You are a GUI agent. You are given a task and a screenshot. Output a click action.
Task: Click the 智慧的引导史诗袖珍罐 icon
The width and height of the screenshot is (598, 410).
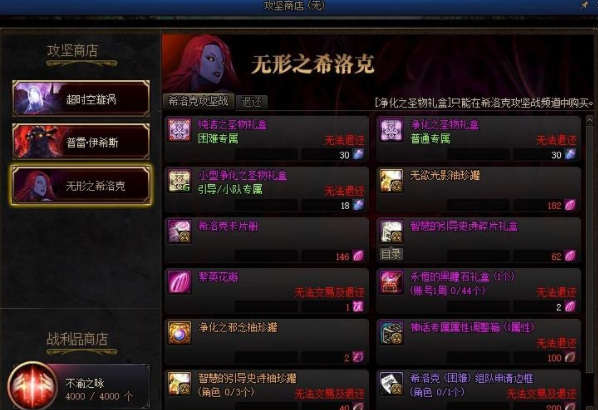tap(180, 383)
